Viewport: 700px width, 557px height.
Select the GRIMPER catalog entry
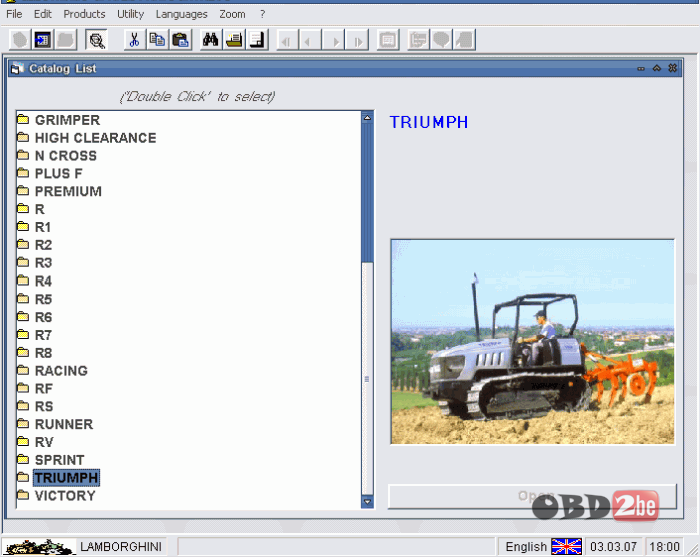pyautogui.click(x=67, y=120)
